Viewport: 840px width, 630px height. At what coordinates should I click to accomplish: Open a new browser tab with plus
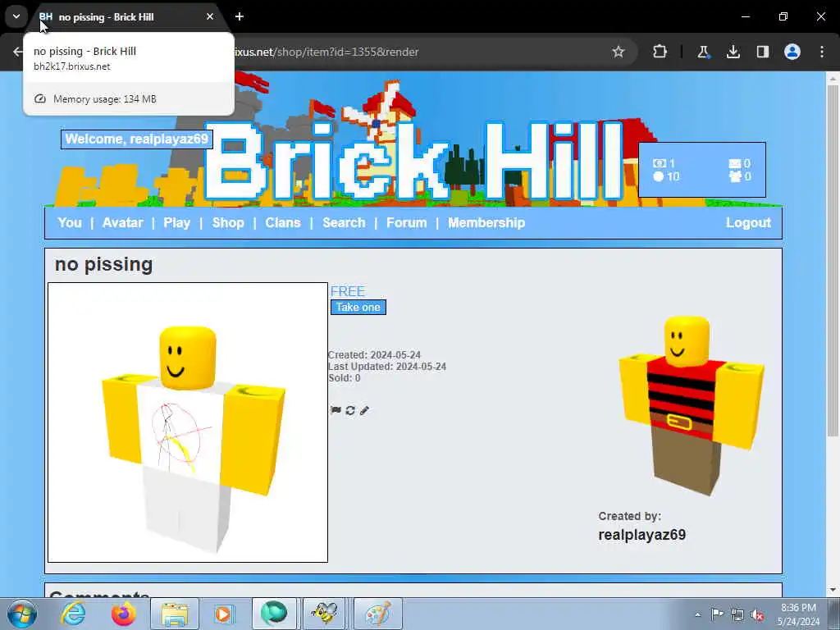pos(240,16)
